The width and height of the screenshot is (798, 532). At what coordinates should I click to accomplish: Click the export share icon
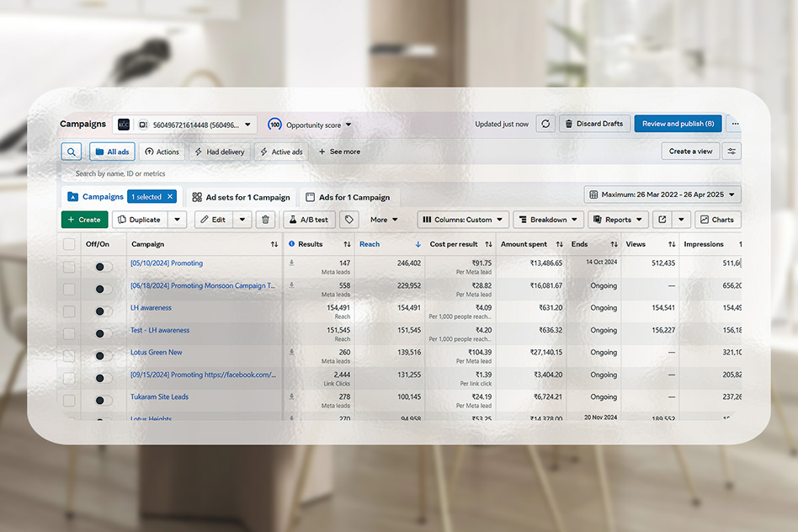pyautogui.click(x=662, y=220)
